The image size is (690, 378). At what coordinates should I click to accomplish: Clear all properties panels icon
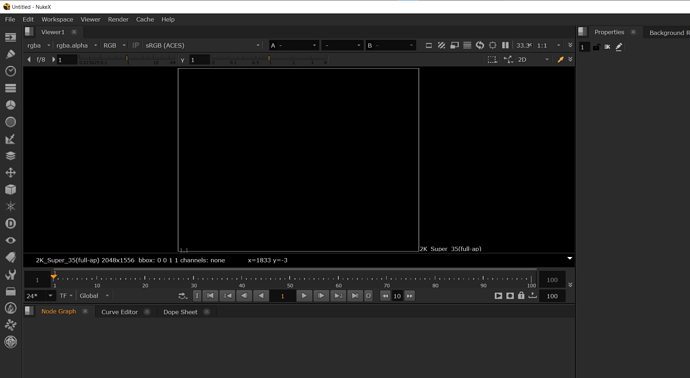(x=607, y=47)
